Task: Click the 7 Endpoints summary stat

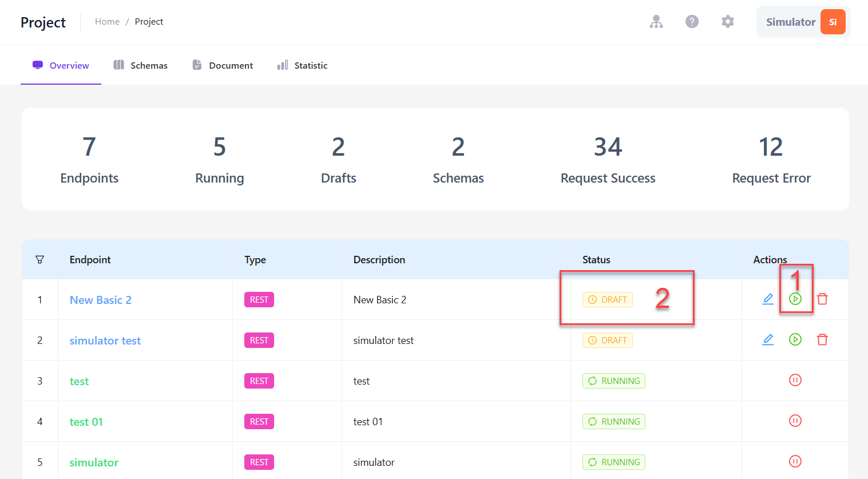Action: coord(89,160)
